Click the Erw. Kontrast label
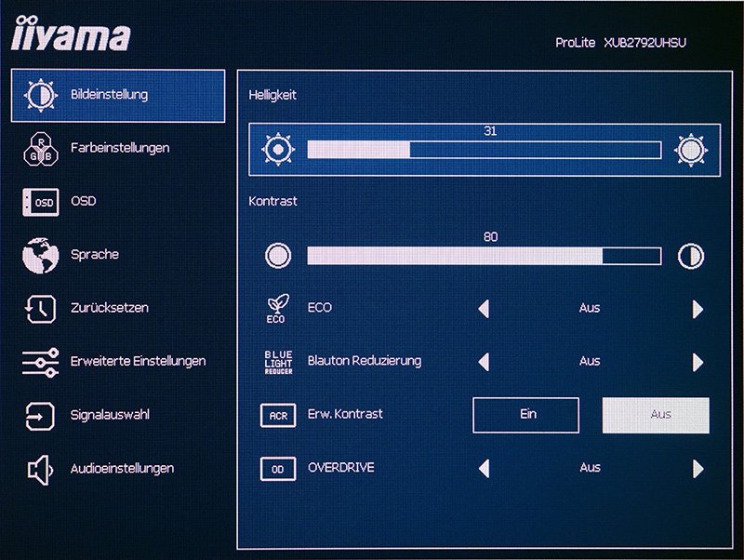Image resolution: width=744 pixels, height=560 pixels. (x=345, y=414)
